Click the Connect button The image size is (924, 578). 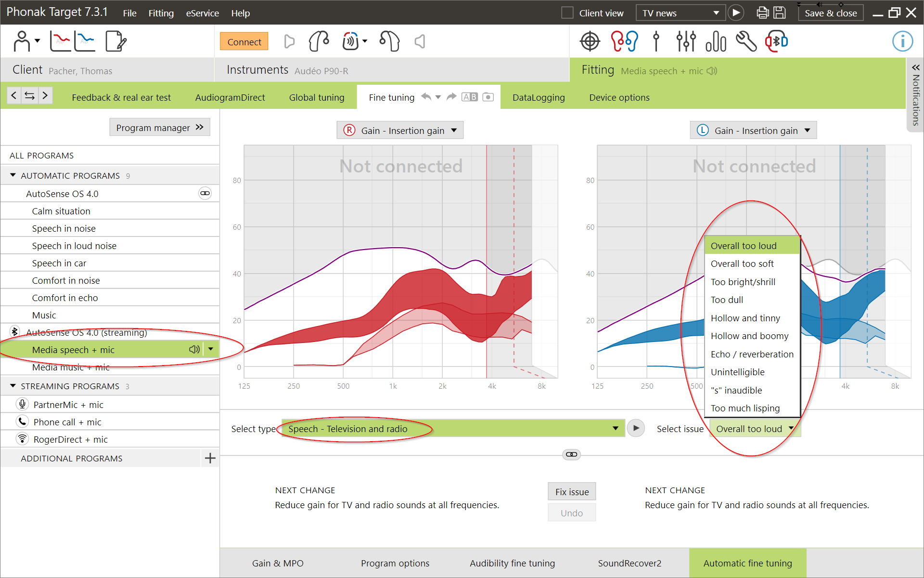[x=244, y=41]
